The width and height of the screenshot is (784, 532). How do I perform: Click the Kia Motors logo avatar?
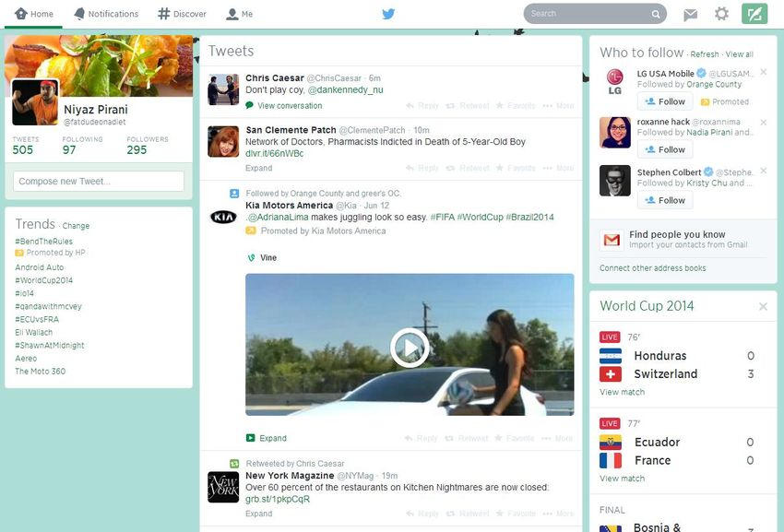(x=223, y=217)
